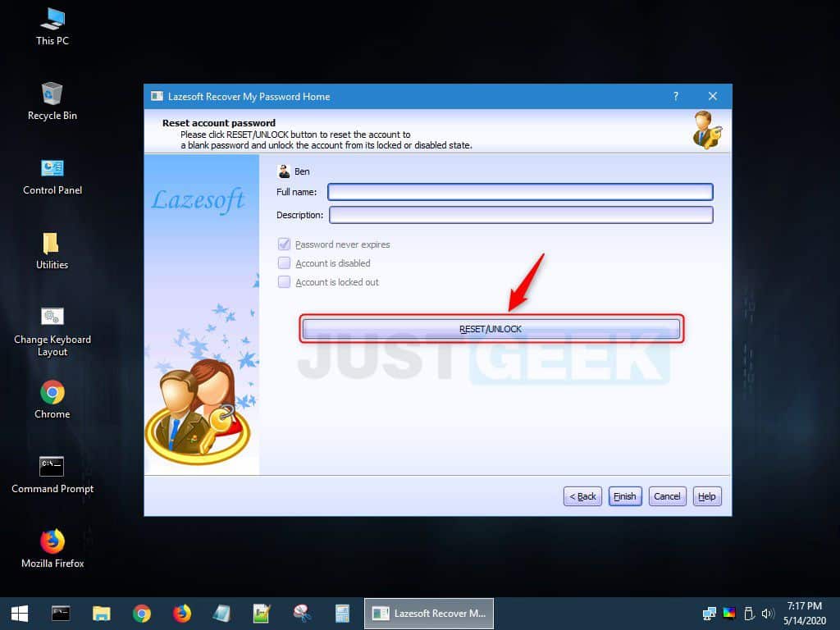The height and width of the screenshot is (630, 840).
Task: Close the Lazesoft Recover My Password window
Action: [713, 97]
